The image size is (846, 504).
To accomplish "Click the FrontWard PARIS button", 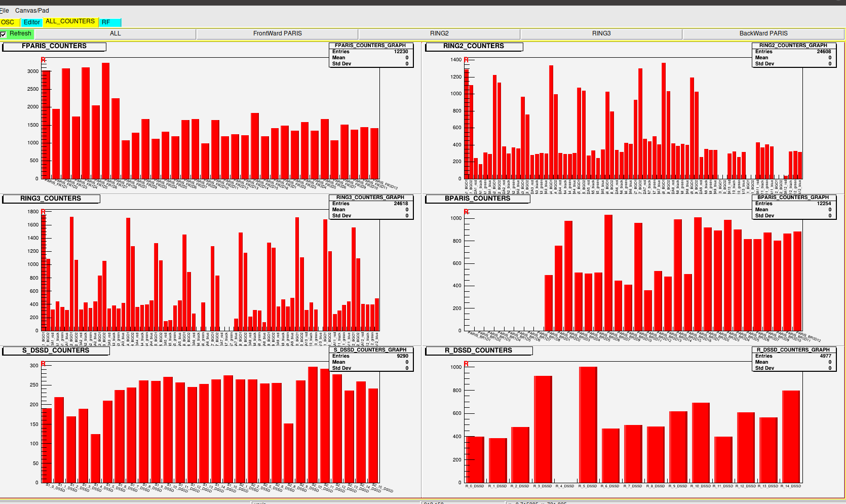I will pos(277,33).
